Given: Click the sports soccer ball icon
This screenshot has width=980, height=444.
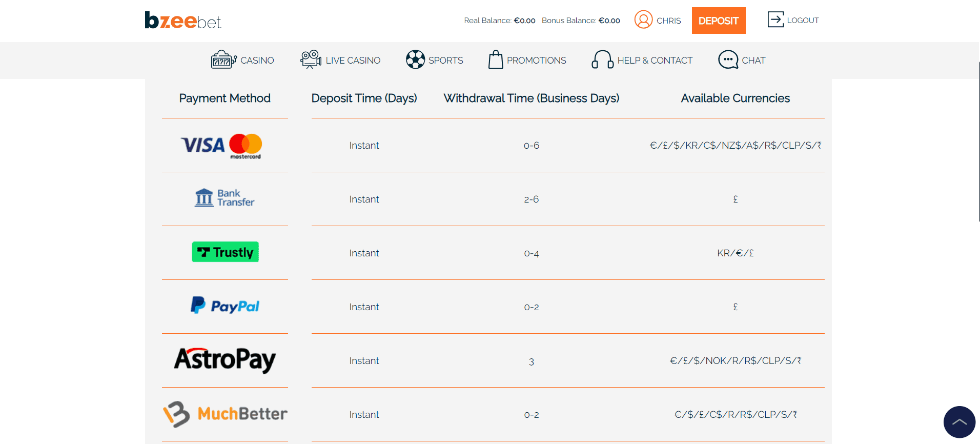Looking at the screenshot, I should (x=415, y=60).
